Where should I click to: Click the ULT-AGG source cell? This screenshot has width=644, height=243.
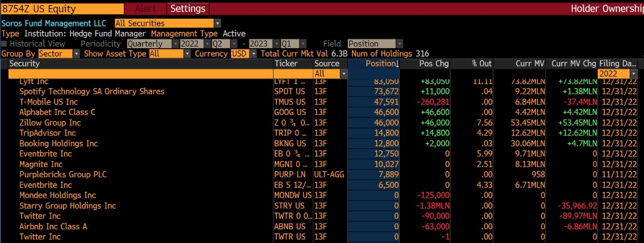330,175
